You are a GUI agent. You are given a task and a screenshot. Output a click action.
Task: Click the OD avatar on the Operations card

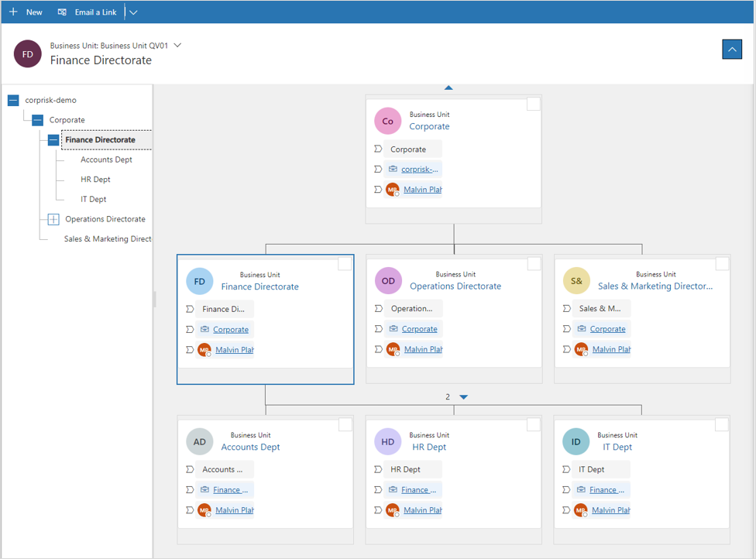(388, 281)
